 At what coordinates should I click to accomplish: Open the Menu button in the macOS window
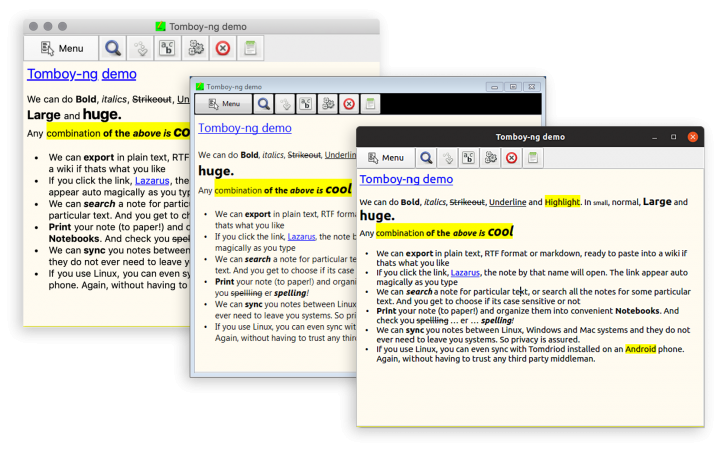(61, 48)
